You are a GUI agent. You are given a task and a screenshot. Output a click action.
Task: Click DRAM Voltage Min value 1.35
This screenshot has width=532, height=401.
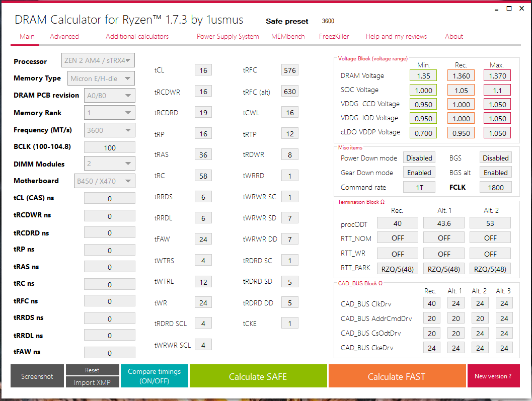point(423,75)
